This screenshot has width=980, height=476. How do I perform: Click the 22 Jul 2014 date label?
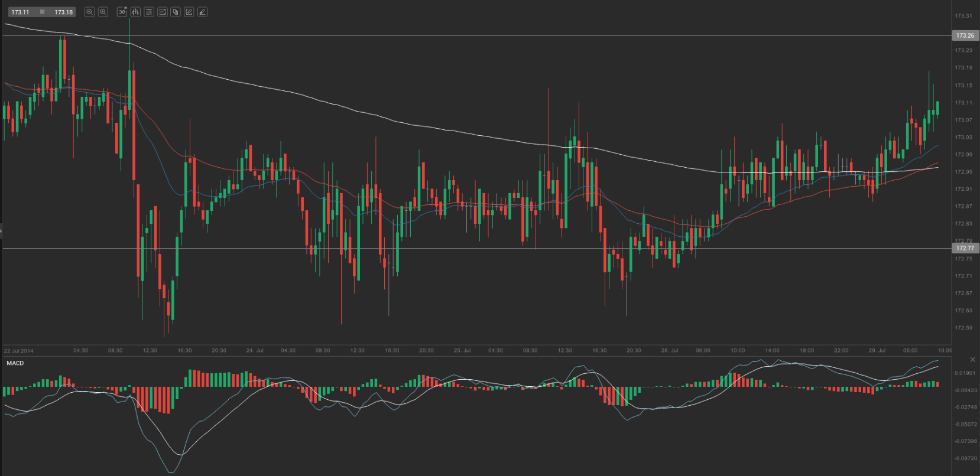19,351
